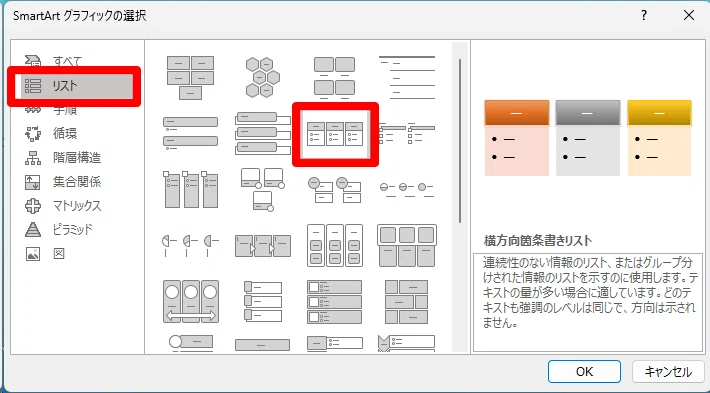Image resolution: width=710 pixels, height=393 pixels.
Task: Click the 横方向箇条書きリスト layout title
Action: coord(537,240)
